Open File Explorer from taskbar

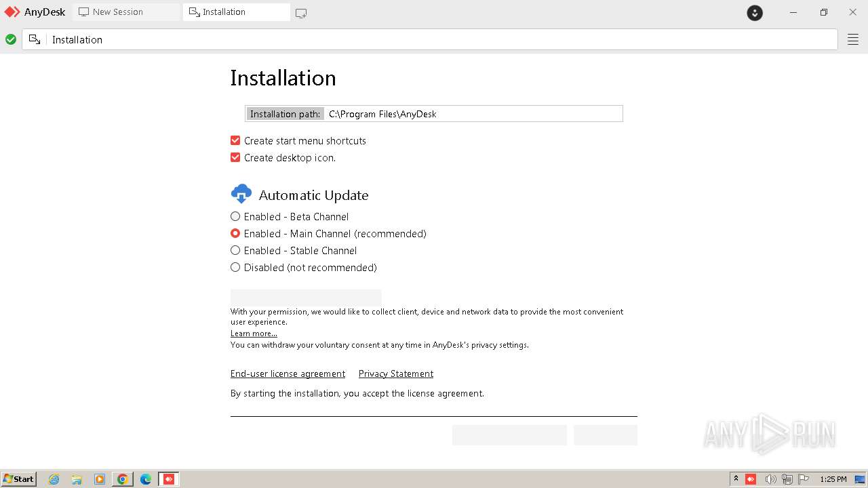(x=77, y=479)
